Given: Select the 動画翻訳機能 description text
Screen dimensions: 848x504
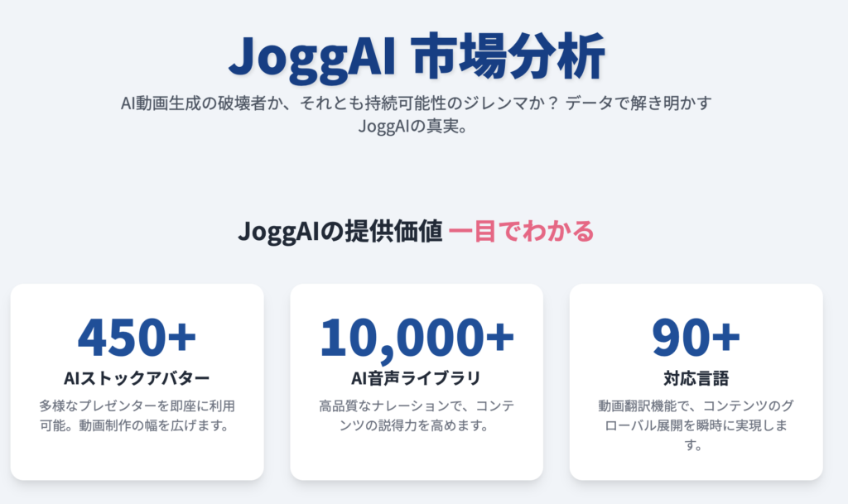Looking at the screenshot, I should point(696,425).
